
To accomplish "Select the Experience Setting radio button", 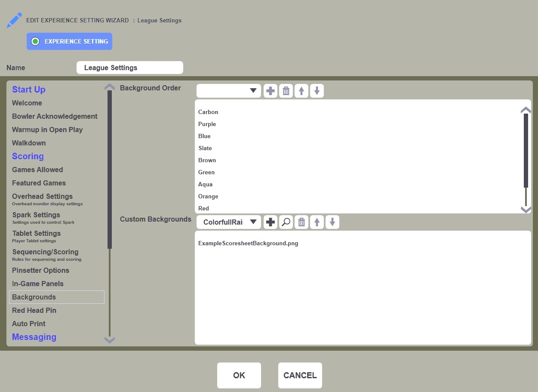I will click(x=35, y=41).
